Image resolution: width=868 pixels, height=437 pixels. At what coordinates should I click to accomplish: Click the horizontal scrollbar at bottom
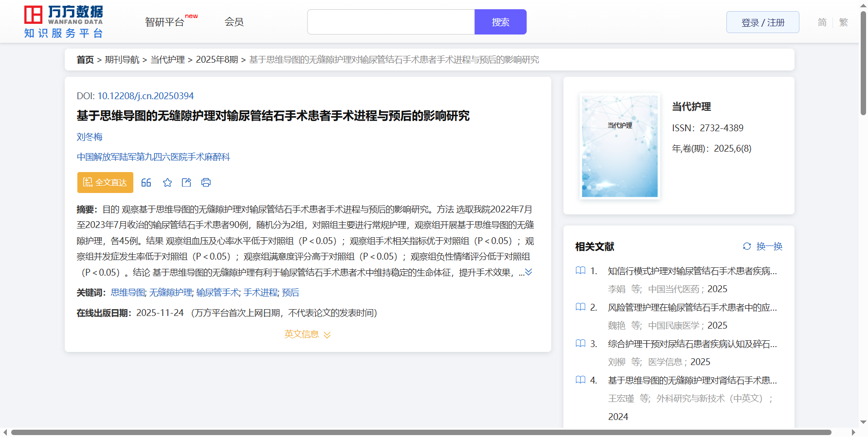coord(421,432)
